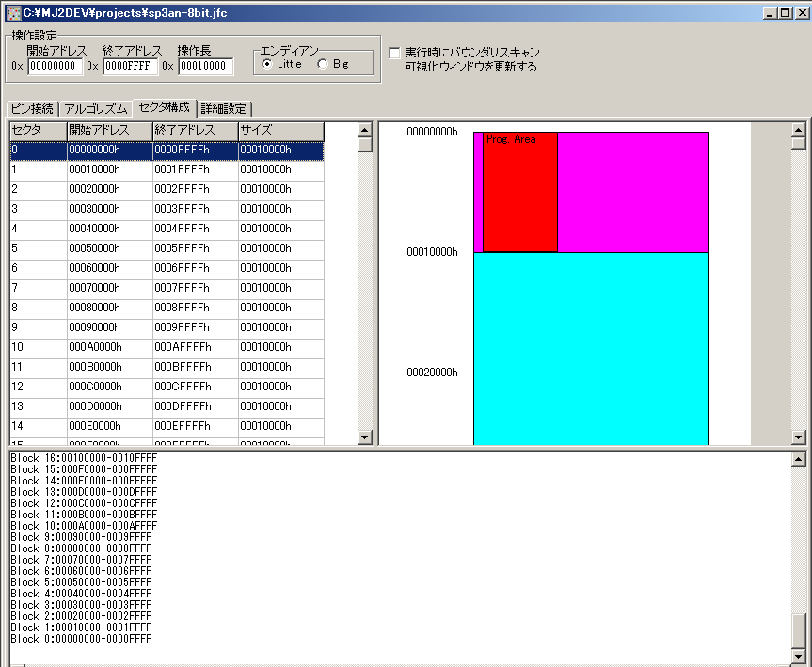The width and height of the screenshot is (812, 667).
Task: Click the サイズ column header
Action: pos(280,130)
